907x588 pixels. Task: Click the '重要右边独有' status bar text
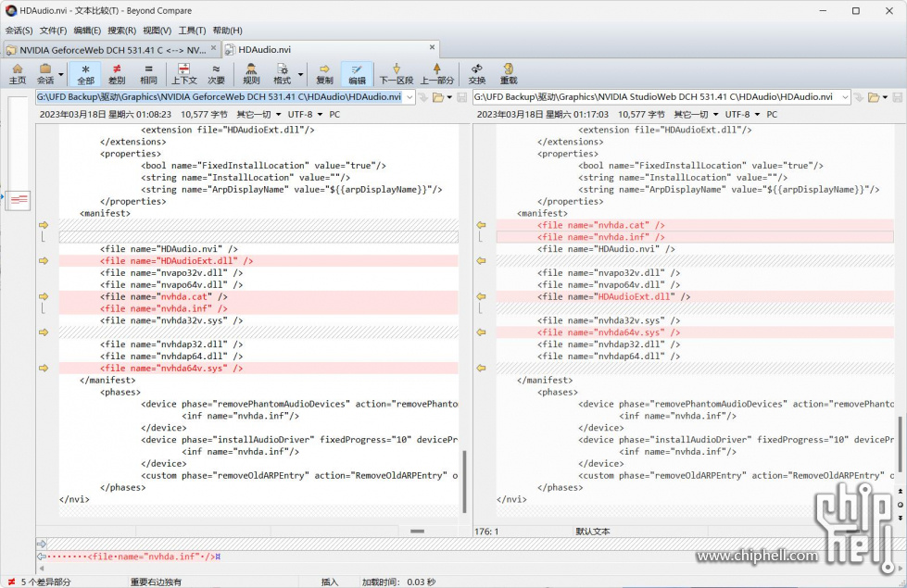pyautogui.click(x=156, y=582)
